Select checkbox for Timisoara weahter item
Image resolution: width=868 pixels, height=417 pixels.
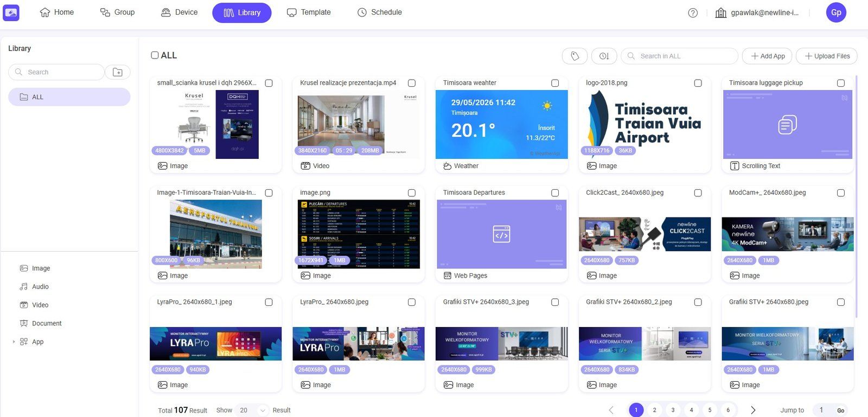click(555, 83)
